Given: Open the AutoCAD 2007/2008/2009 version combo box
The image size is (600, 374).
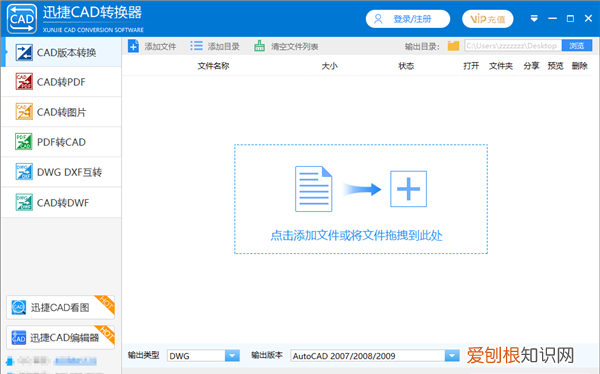Looking at the screenshot, I should [x=375, y=356].
